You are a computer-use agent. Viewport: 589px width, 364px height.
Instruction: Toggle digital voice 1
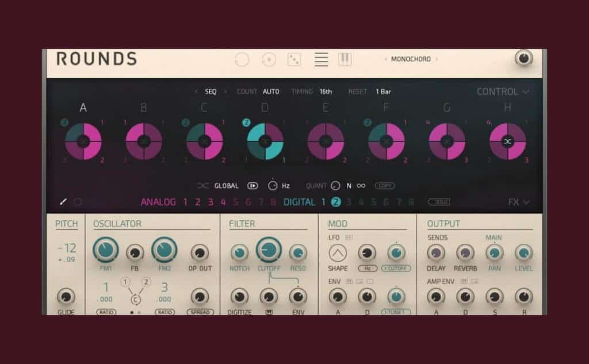coord(323,202)
